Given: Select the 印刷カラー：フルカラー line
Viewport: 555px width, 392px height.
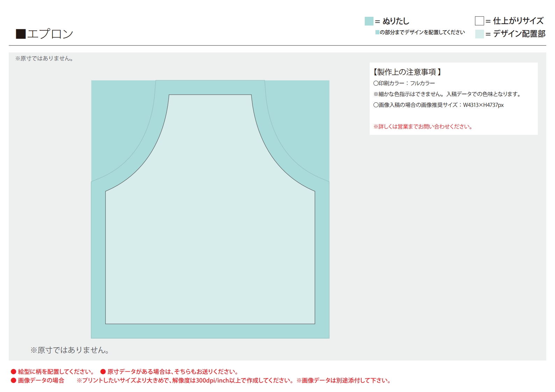Looking at the screenshot, I should click(x=404, y=83).
